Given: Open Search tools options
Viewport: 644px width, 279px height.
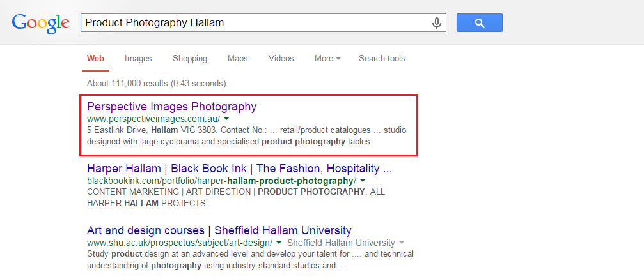Looking at the screenshot, I should coord(382,58).
